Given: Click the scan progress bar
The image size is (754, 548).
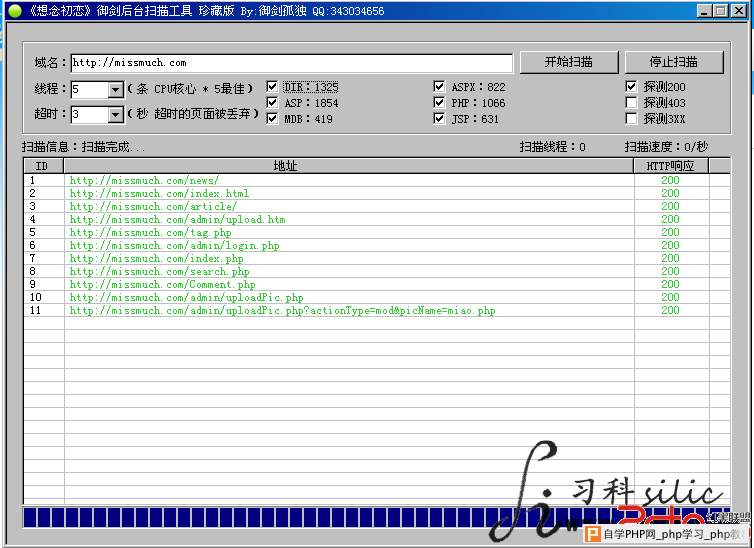Looking at the screenshot, I should (x=376, y=517).
